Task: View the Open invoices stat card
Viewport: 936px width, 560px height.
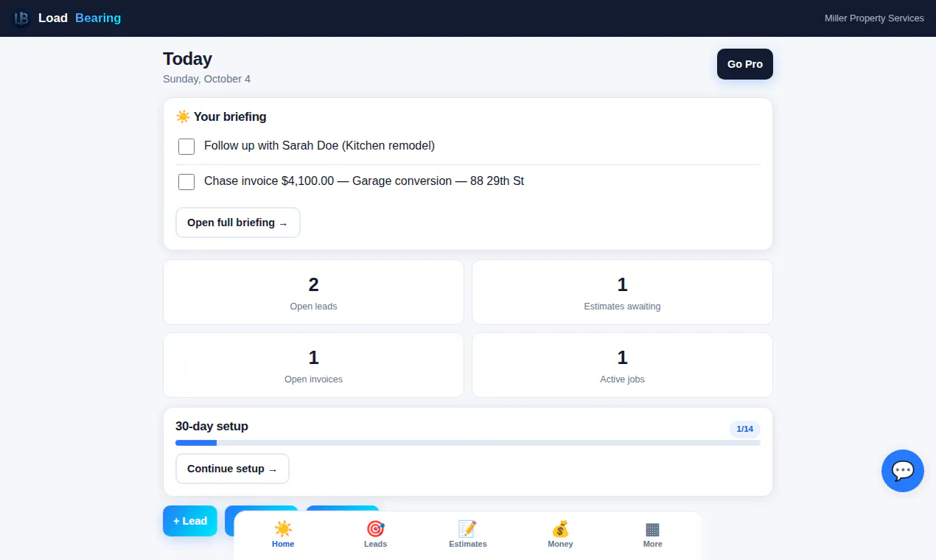Action: click(x=313, y=365)
